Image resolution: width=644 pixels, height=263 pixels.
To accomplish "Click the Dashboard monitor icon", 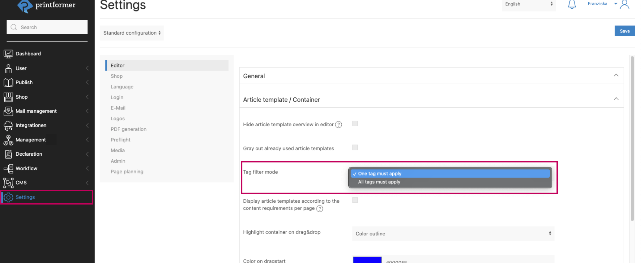I will 8,54.
